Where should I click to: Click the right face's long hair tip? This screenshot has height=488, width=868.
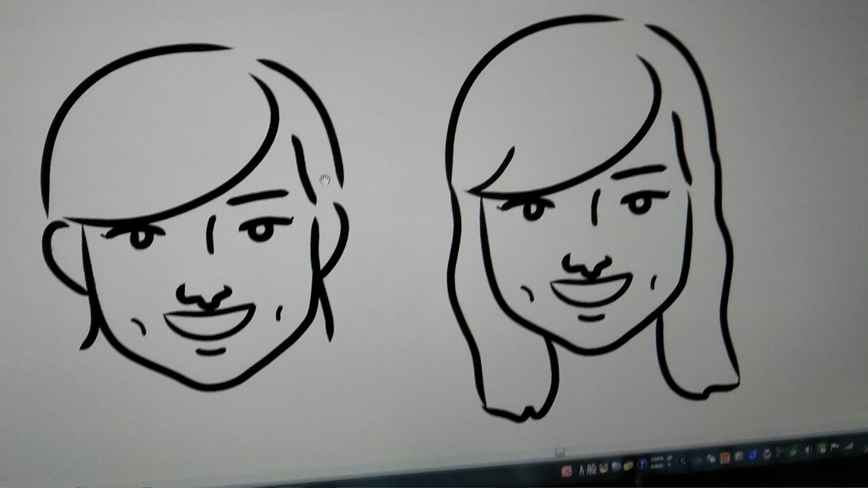(x=514, y=411)
